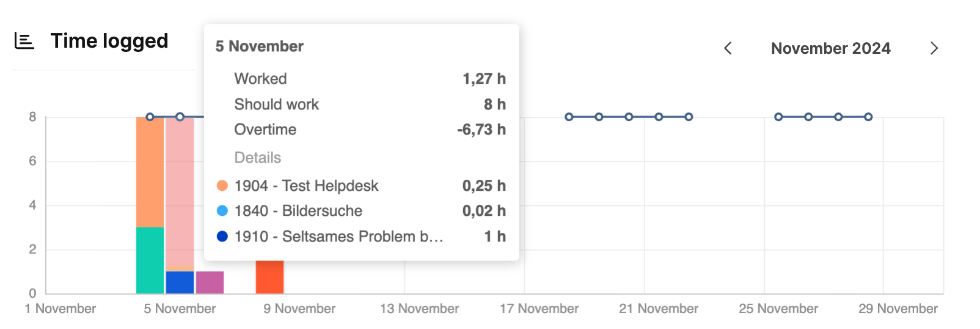Select the purple bar in the chart
The image size is (980, 329).
tap(210, 282)
